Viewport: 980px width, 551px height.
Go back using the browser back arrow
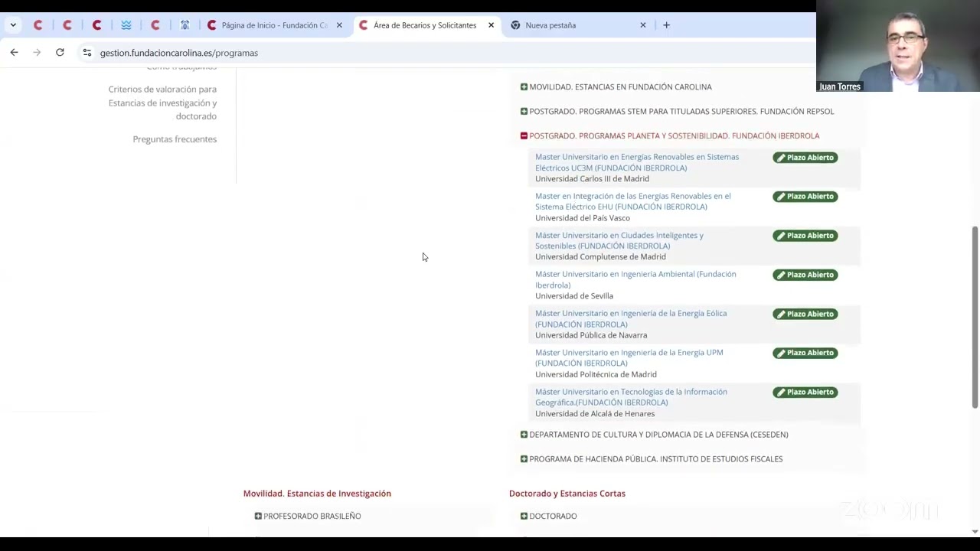14,52
